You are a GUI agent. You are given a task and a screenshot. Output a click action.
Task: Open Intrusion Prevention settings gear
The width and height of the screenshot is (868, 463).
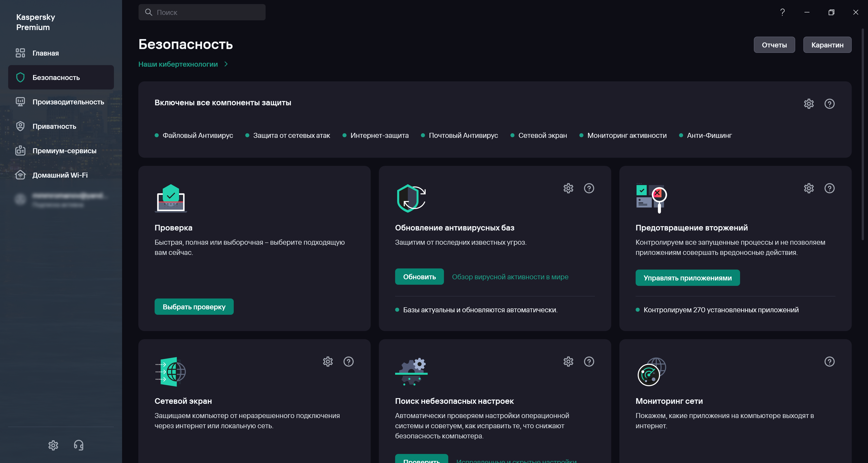tap(809, 188)
